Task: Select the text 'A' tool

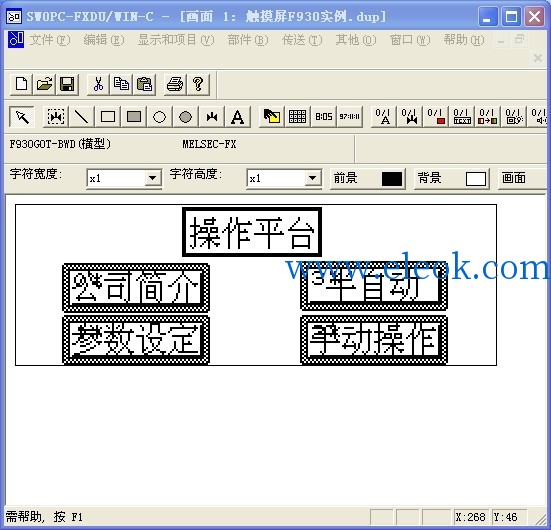Action: pyautogui.click(x=238, y=117)
